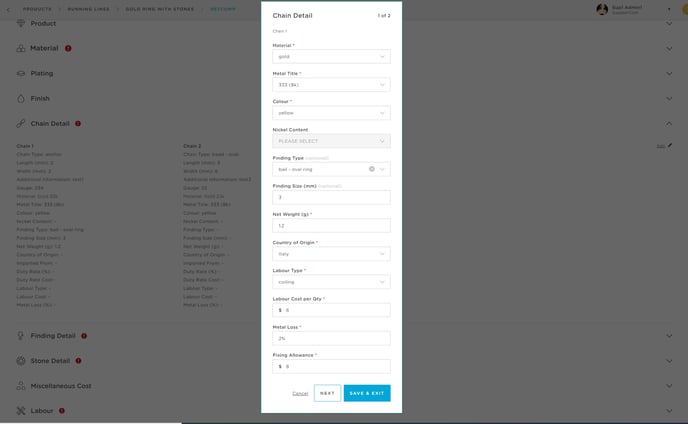Screen dimensions: 688x424
Task: Click the Finish section droplet icon
Action: [21, 98]
